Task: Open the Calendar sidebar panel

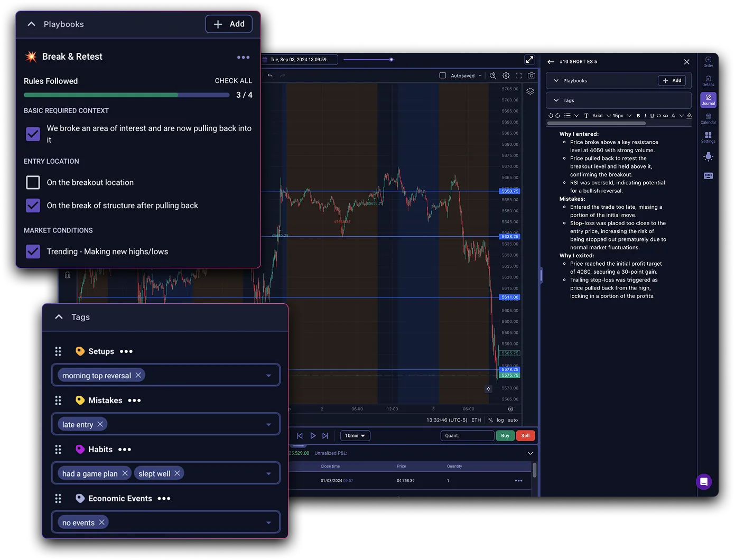Action: [708, 119]
